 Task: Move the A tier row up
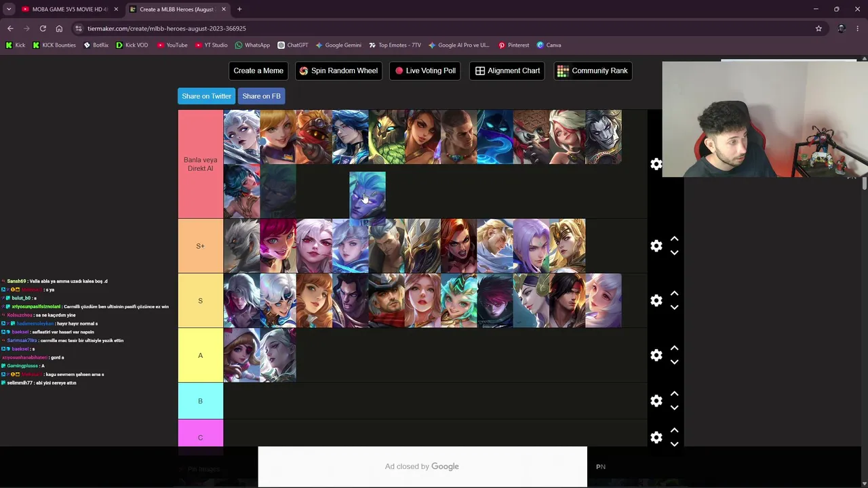[674, 348]
